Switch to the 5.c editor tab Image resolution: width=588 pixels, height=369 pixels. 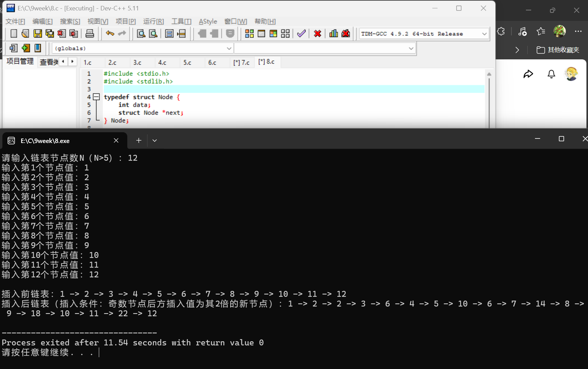coord(187,62)
